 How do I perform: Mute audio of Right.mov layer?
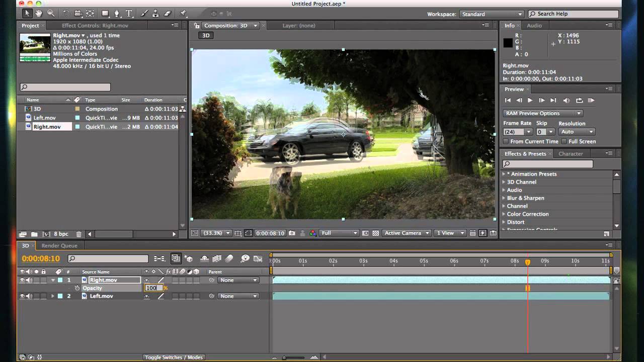pyautogui.click(x=29, y=280)
